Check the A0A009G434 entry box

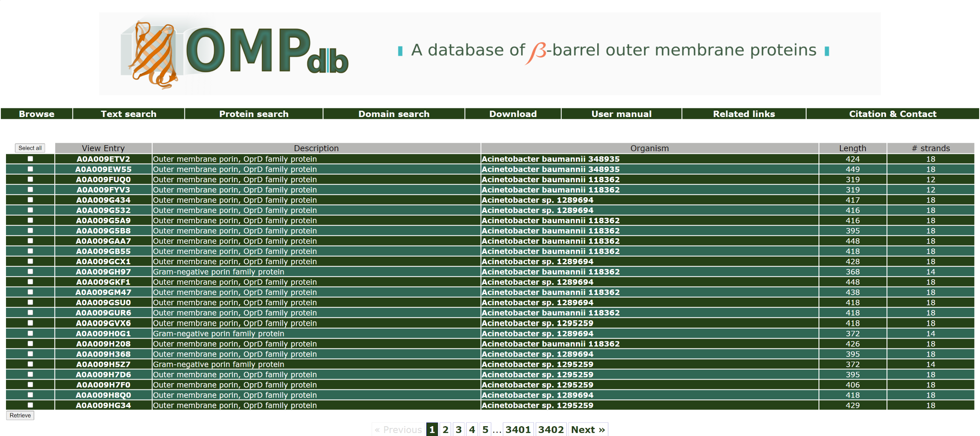30,200
